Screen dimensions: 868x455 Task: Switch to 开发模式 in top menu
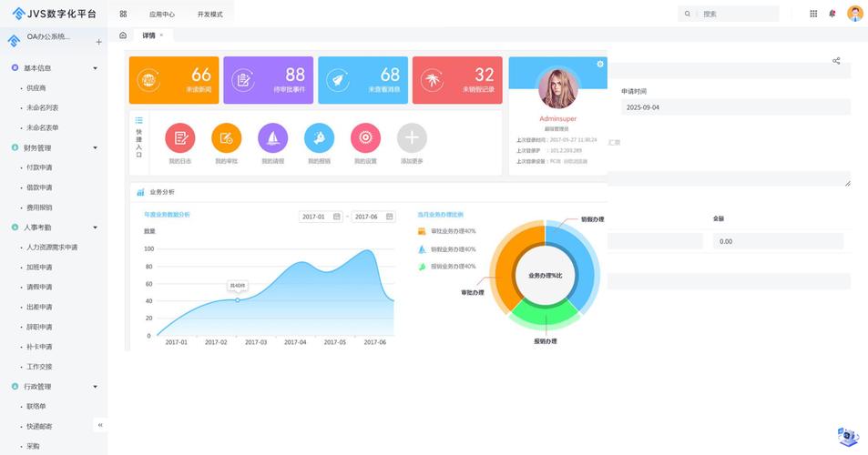[209, 15]
